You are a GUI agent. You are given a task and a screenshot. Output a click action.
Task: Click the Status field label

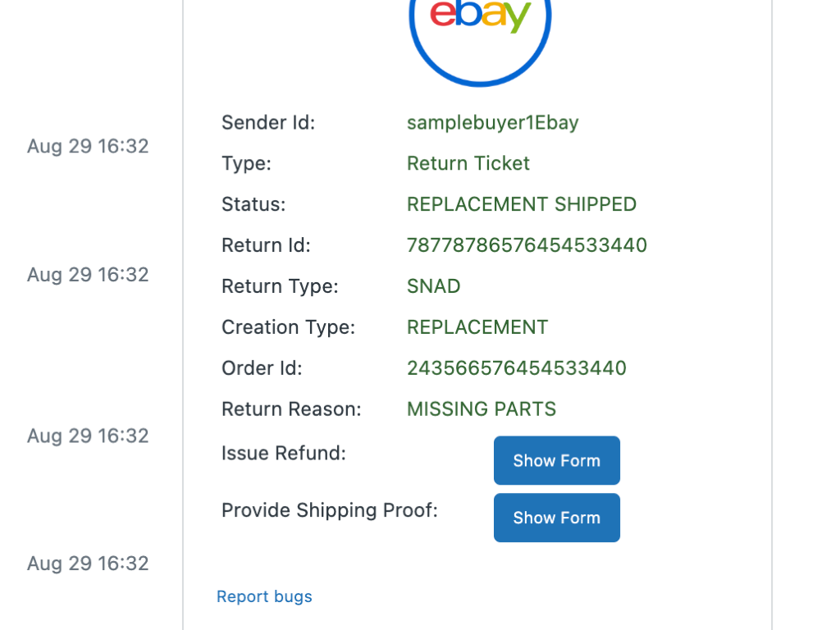[x=253, y=204]
